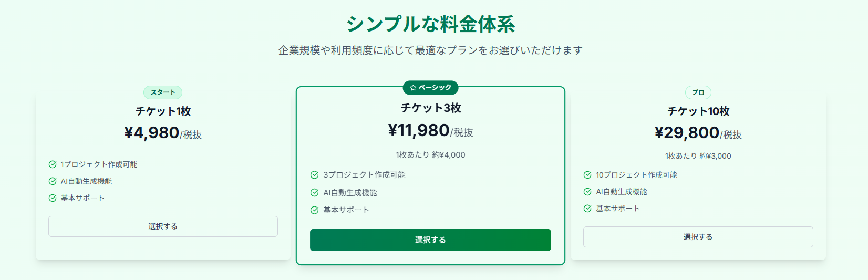Click the 基本サポート check icon in the プロ plan

(x=587, y=209)
